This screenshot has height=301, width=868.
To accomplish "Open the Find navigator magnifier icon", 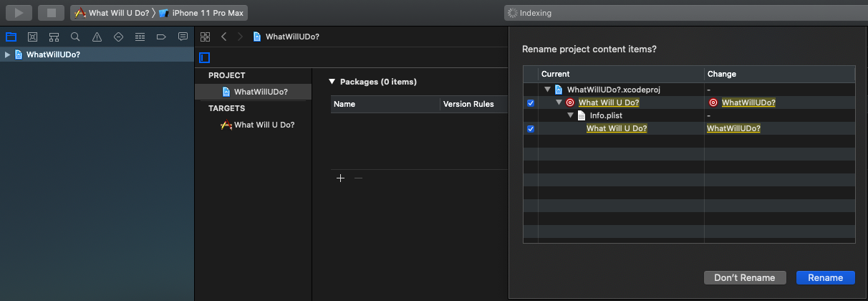I will click(75, 37).
